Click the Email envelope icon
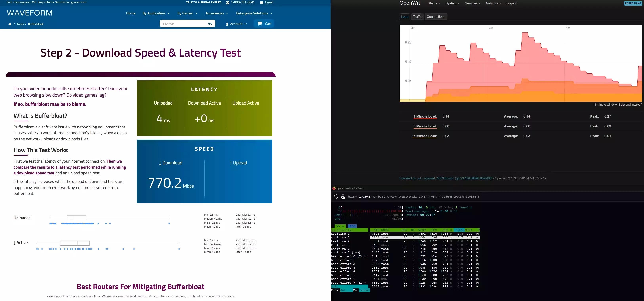 point(262,2)
